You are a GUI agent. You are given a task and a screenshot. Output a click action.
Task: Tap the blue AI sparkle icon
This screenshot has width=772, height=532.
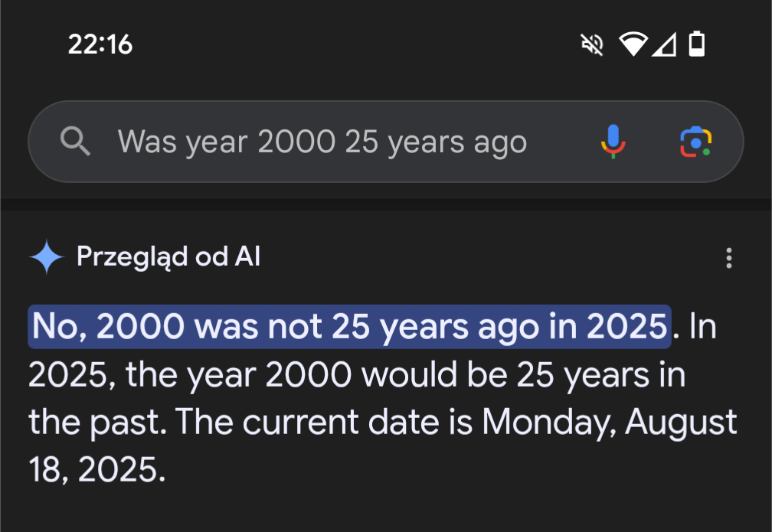tap(46, 257)
